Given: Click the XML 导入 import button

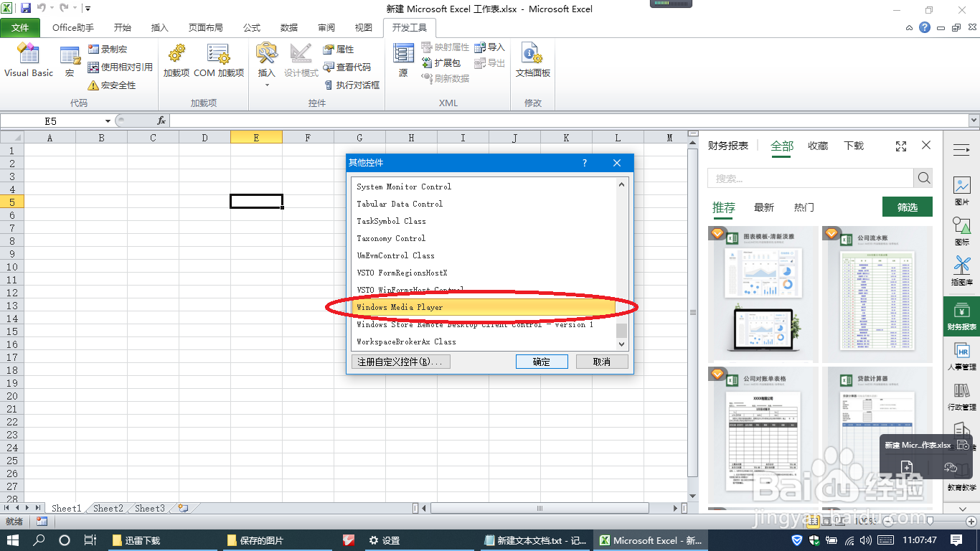Looking at the screenshot, I should point(489,47).
